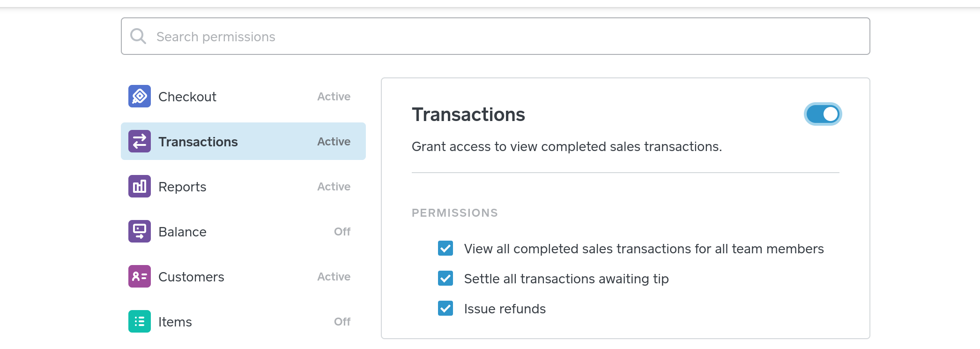Screen dimensions: 980x349
Task: Click the Reports bar chart icon
Action: click(140, 186)
